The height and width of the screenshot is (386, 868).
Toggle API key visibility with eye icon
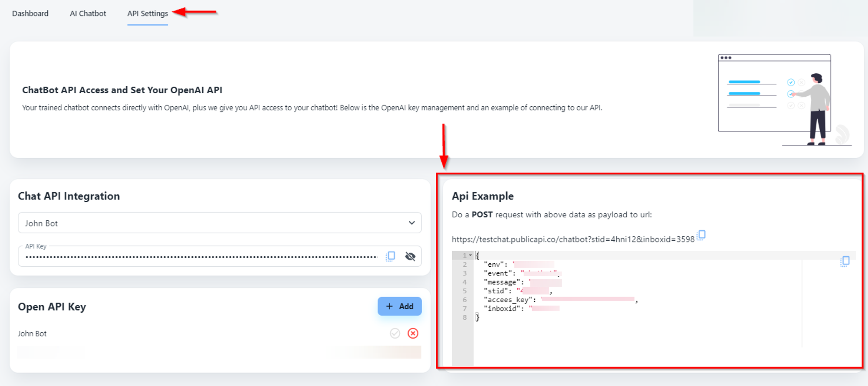(410, 256)
